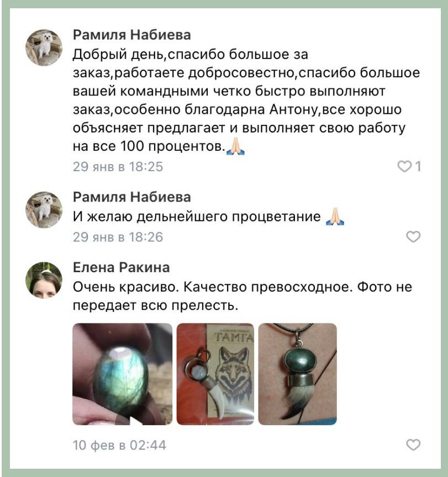448x477 pixels.
Task: Click the praying hands emoji after '100 процентов'
Action: 235,146
